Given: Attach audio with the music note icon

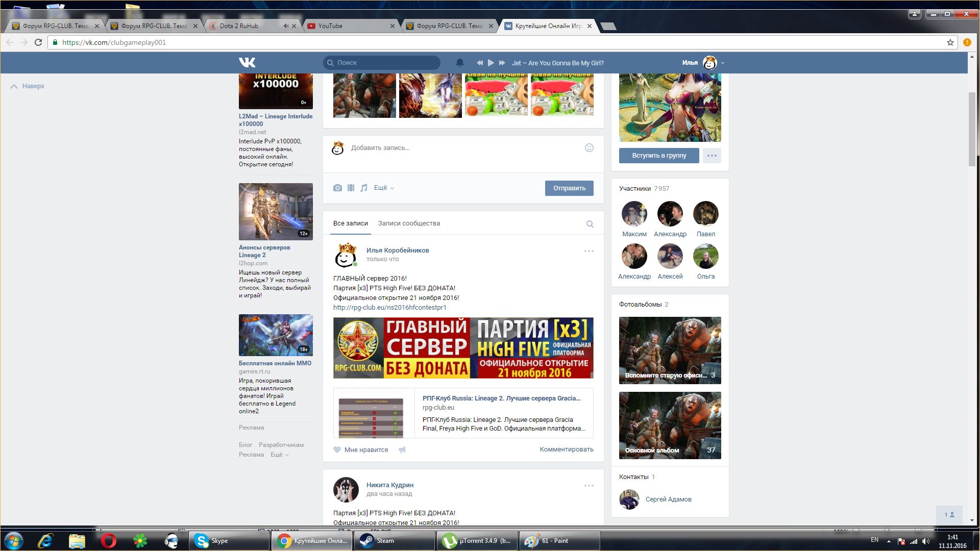Looking at the screenshot, I should 363,188.
